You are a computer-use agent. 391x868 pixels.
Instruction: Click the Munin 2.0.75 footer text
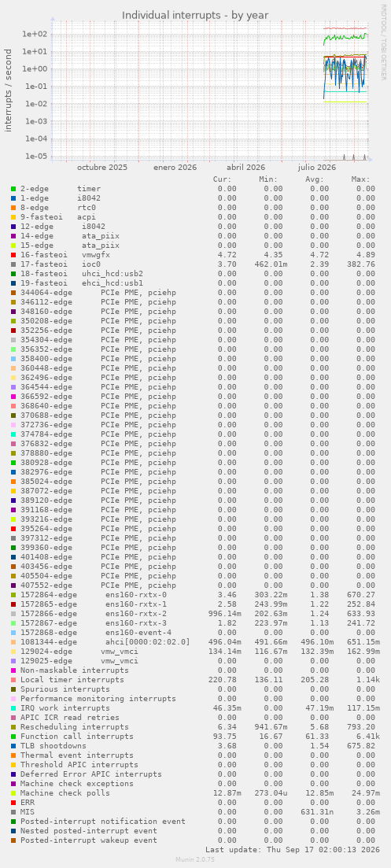click(x=195, y=859)
